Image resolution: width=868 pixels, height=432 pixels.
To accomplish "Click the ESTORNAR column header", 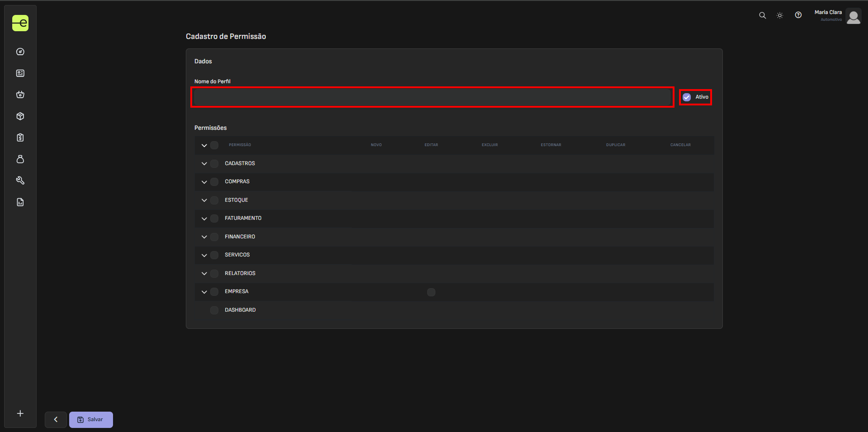I will (551, 145).
